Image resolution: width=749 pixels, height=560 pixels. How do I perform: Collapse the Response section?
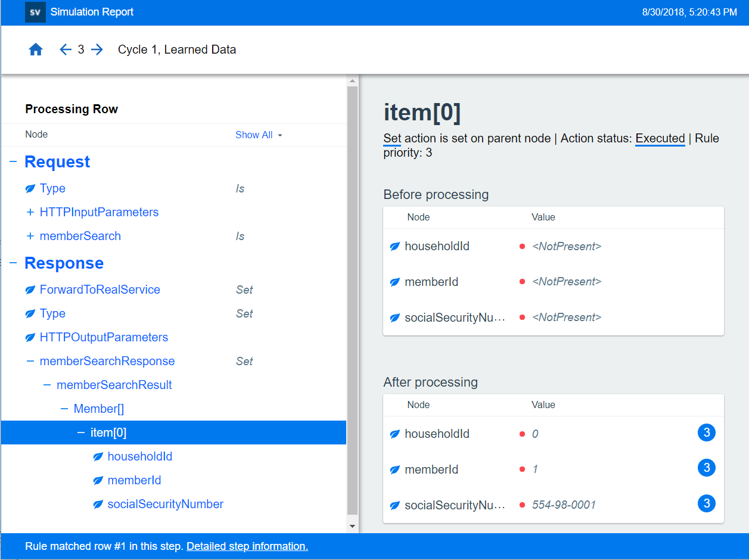(x=13, y=263)
